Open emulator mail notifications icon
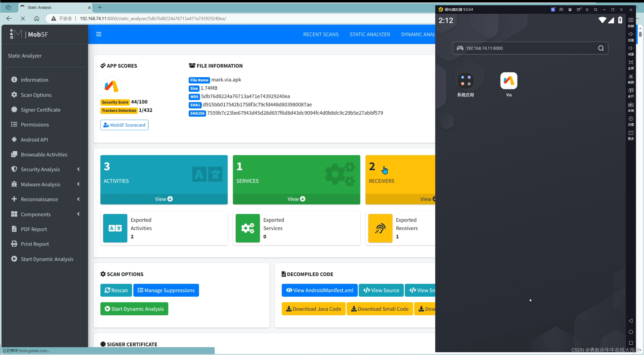This screenshot has height=355, width=644. pos(579,10)
